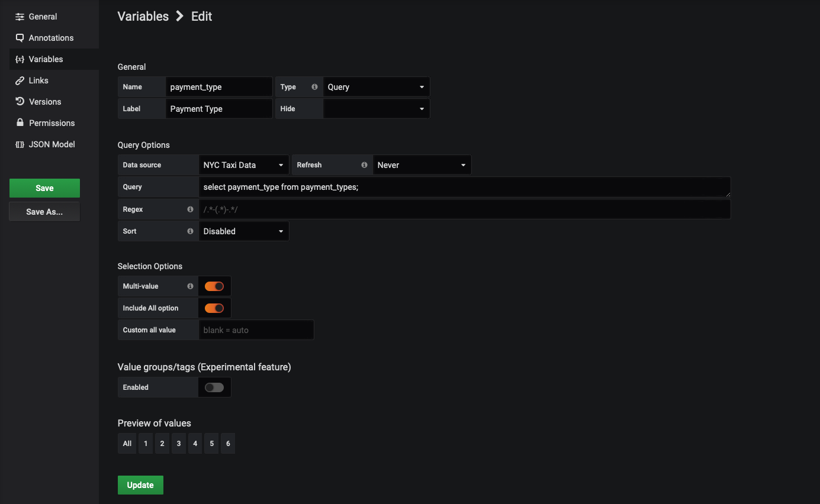
Task: Click the General sliders icon in sidebar
Action: 19,16
